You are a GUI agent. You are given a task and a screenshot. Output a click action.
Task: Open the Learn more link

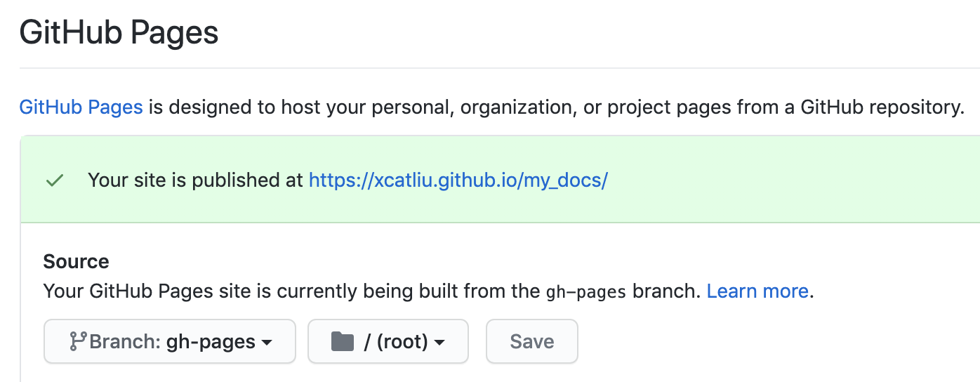coord(758,291)
